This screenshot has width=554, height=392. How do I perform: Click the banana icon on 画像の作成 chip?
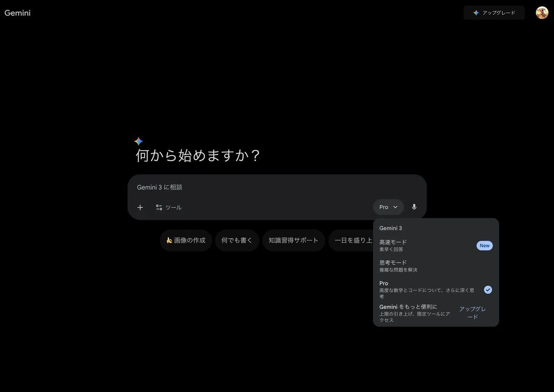tap(169, 240)
